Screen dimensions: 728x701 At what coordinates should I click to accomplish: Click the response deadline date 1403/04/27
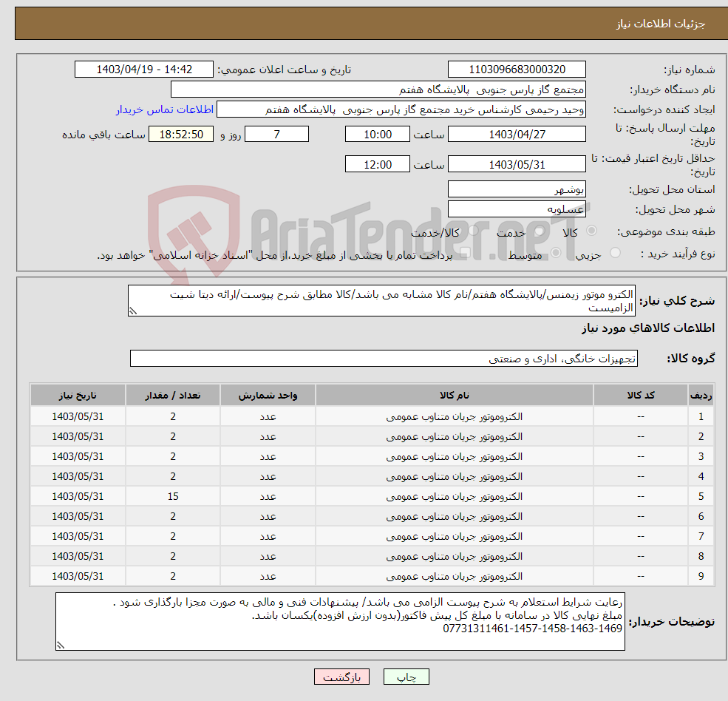(x=517, y=135)
